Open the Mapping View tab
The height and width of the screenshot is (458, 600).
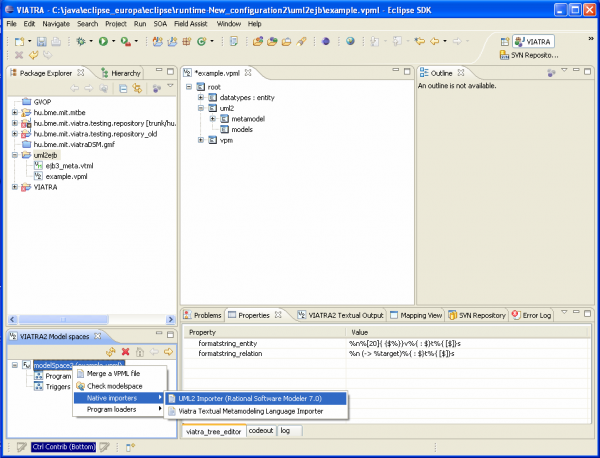[416, 315]
